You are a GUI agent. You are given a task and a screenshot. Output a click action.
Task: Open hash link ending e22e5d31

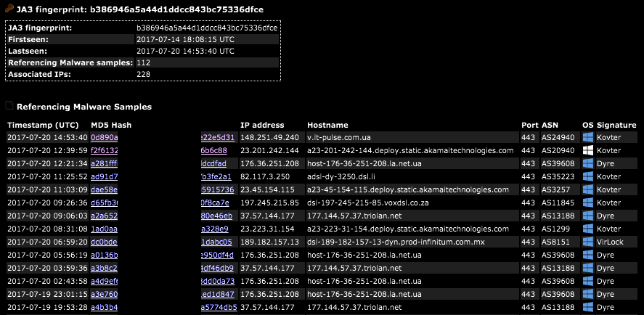coord(217,137)
